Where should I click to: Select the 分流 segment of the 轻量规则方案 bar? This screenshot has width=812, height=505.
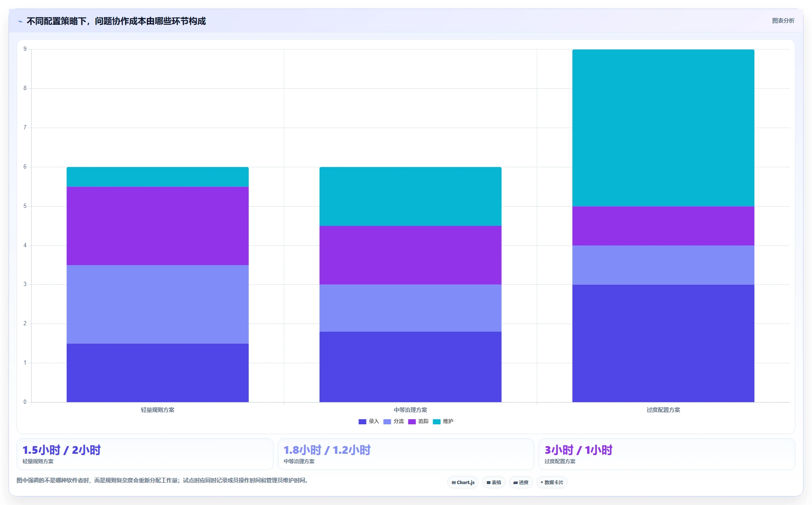(157, 304)
